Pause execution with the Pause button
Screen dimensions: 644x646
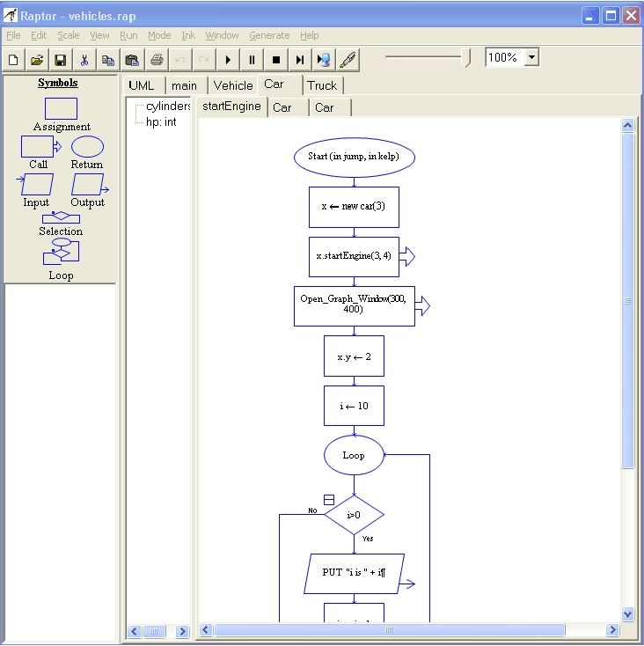[252, 60]
